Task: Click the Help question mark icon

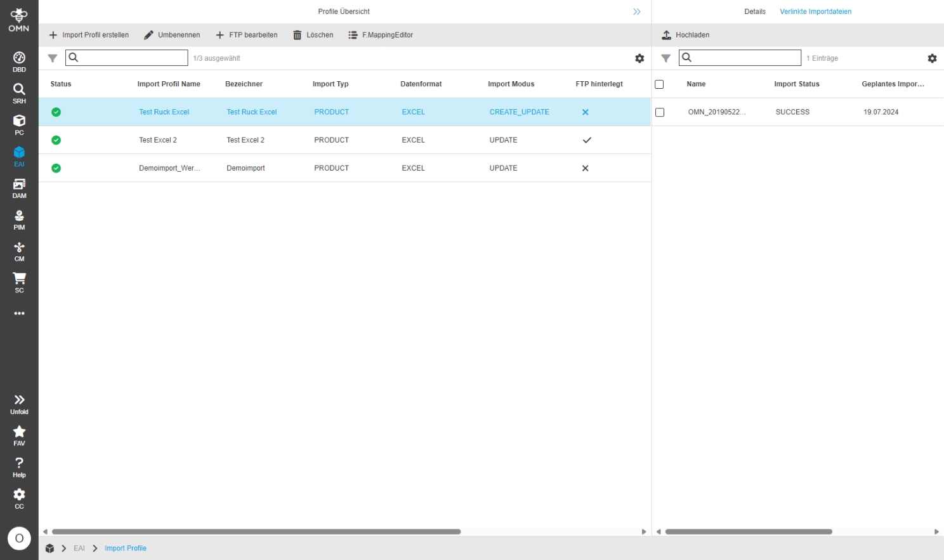Action: (x=19, y=467)
